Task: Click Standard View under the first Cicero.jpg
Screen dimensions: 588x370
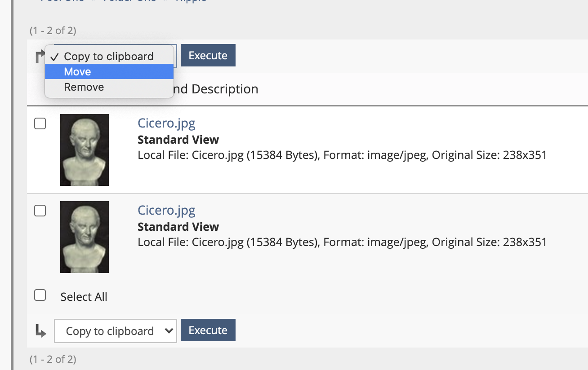Action: coord(178,140)
